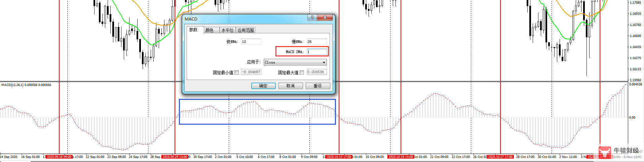Click the 1.16600 price scale label

[635, 36]
